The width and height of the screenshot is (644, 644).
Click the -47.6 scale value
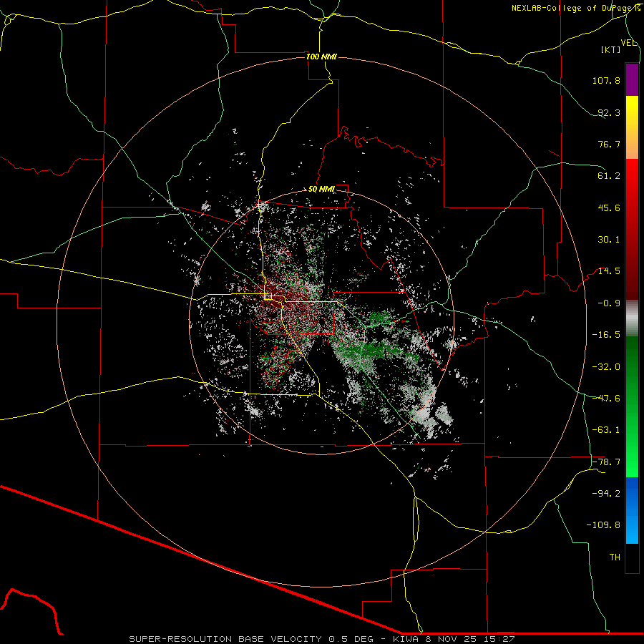(606, 399)
